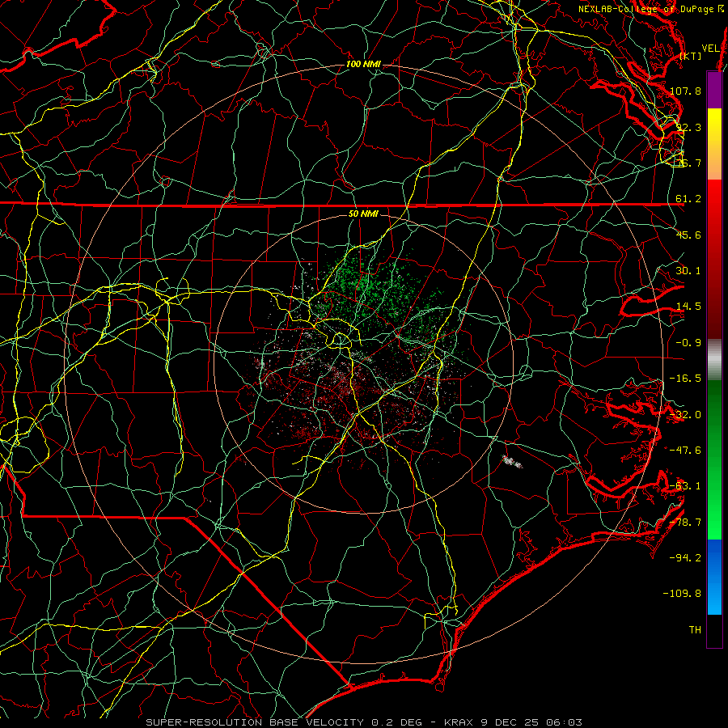Pick the black TH segment of color bar

(x=714, y=630)
